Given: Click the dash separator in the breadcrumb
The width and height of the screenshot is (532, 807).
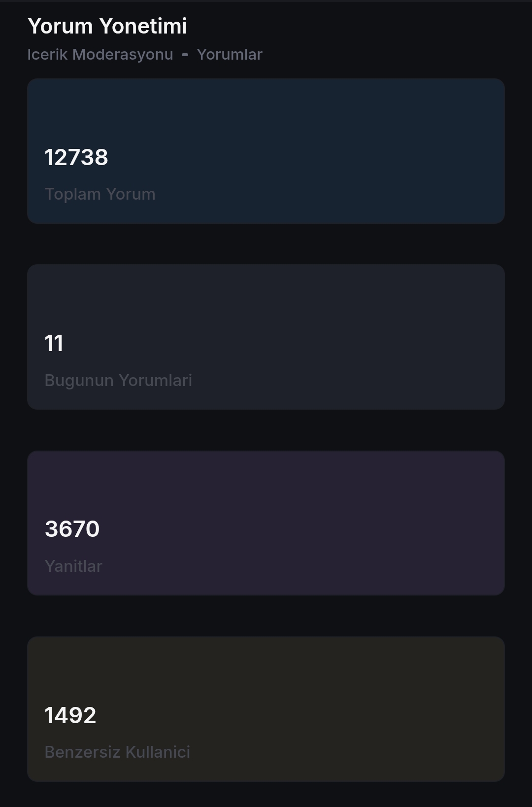Looking at the screenshot, I should pos(185,55).
